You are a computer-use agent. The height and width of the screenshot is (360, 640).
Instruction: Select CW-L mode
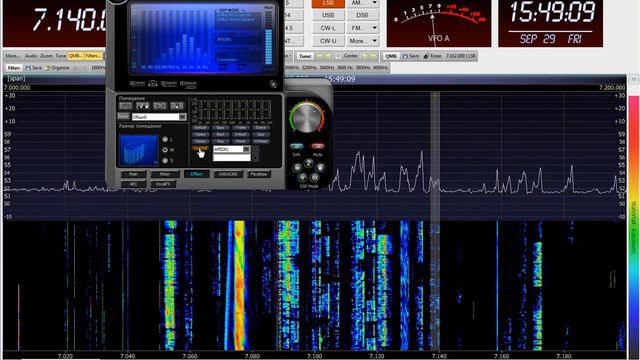(x=328, y=28)
